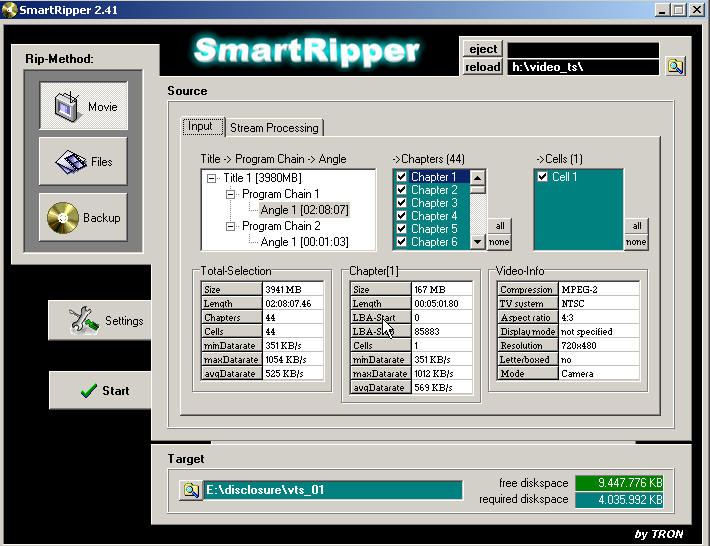Deselect the Chapter 6 checkbox
The width and height of the screenshot is (710, 546).
tap(401, 242)
